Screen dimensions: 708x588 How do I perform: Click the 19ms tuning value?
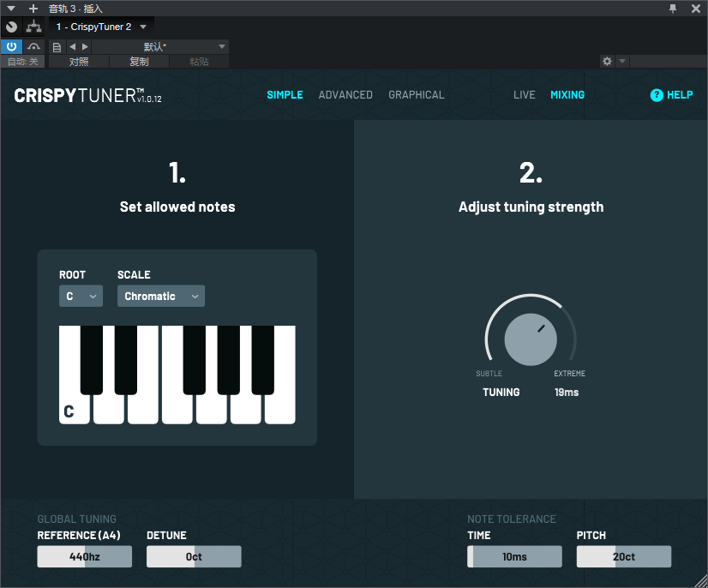point(567,392)
